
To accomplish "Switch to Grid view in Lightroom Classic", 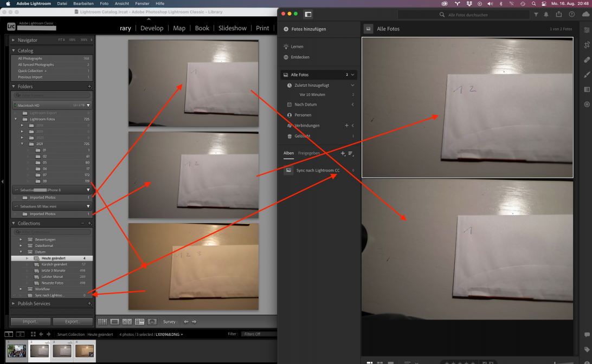I will [102, 322].
